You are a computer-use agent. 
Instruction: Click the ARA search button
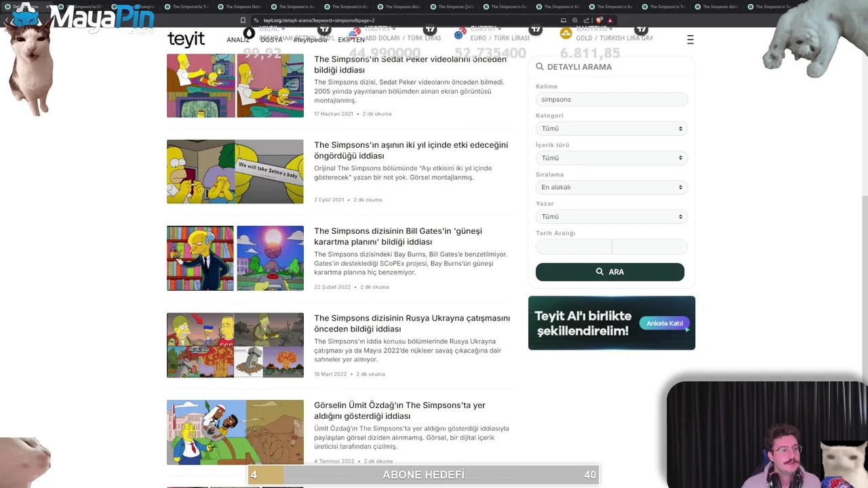(610, 272)
